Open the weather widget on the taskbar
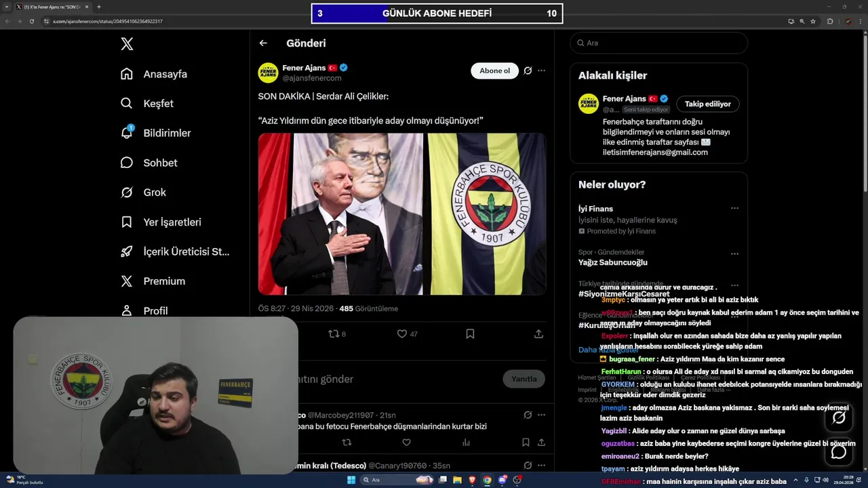 pos(24,480)
